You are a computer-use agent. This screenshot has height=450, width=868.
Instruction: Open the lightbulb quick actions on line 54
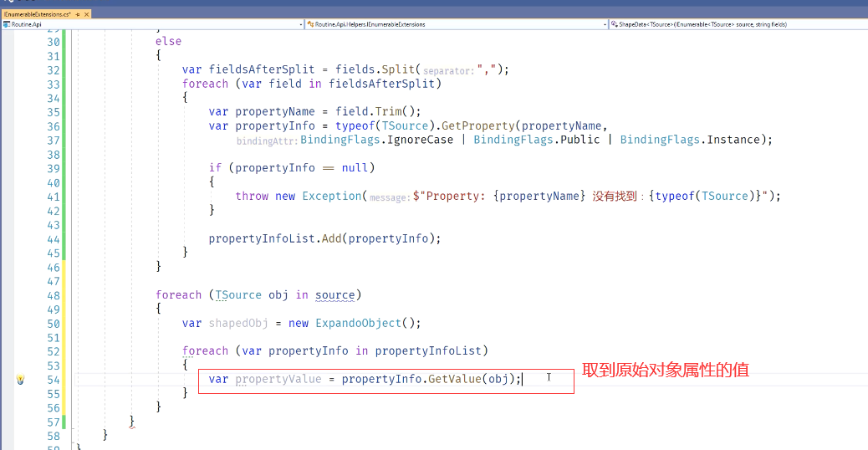pyautogui.click(x=20, y=380)
